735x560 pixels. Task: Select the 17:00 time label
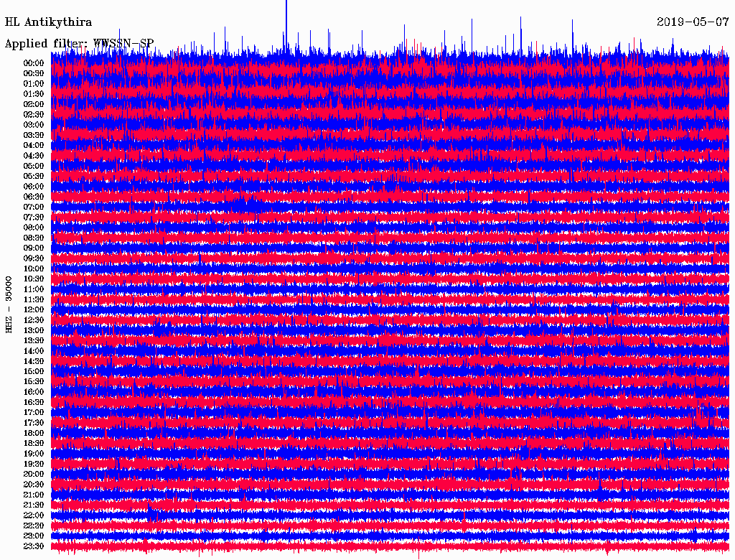click(x=33, y=412)
